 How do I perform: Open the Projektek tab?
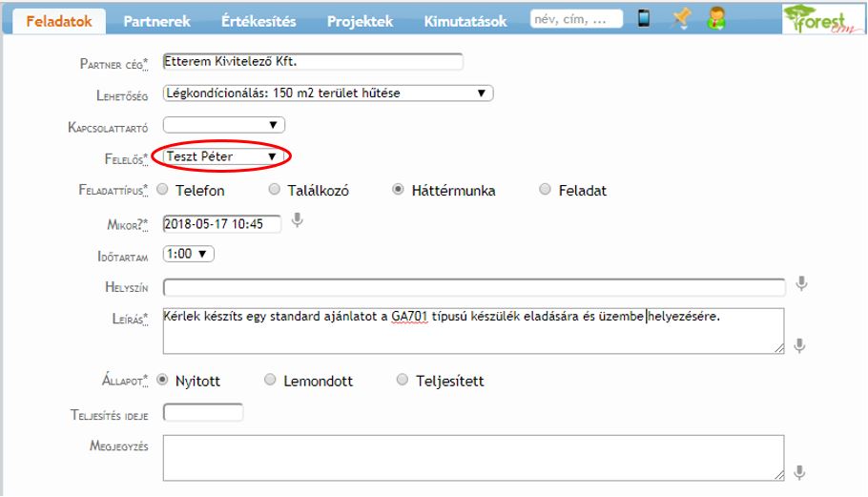tap(360, 21)
